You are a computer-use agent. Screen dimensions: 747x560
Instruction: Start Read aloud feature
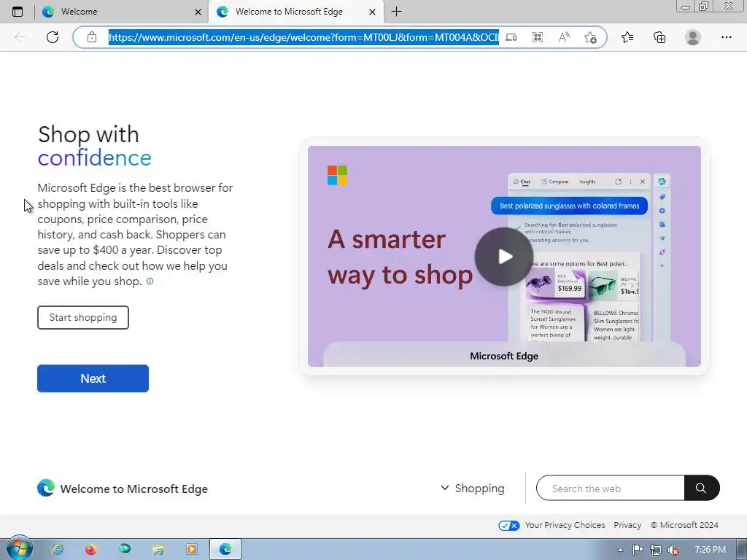tap(564, 37)
